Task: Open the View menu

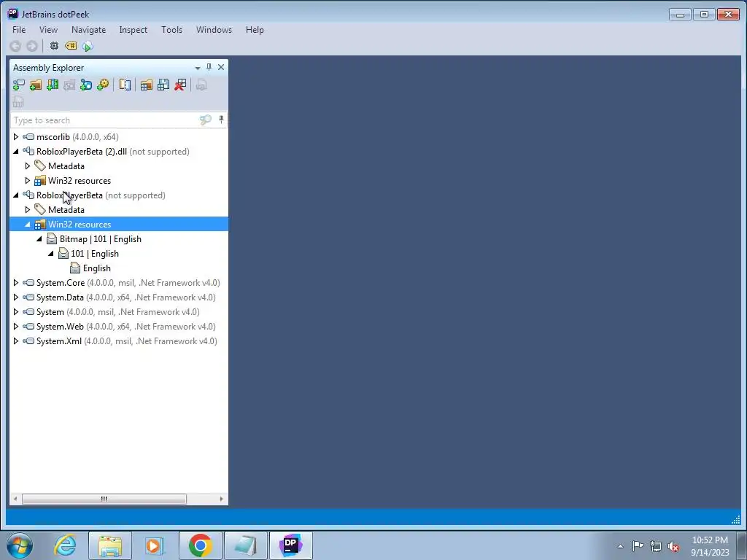Action: pyautogui.click(x=49, y=29)
